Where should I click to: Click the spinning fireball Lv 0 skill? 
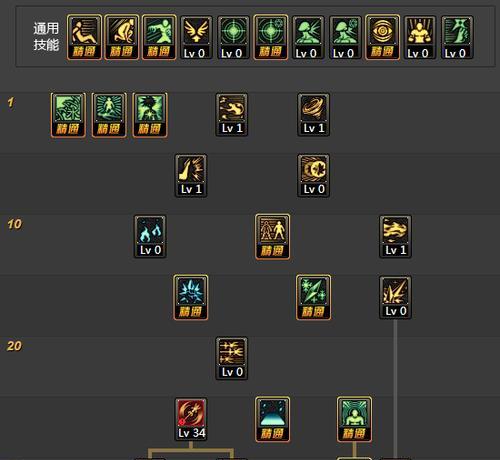[x=313, y=176]
